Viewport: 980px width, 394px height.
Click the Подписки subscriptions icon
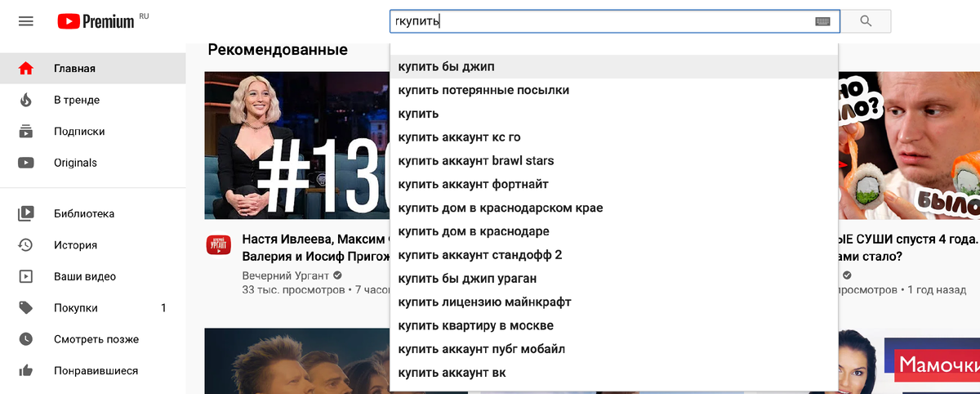click(26, 131)
